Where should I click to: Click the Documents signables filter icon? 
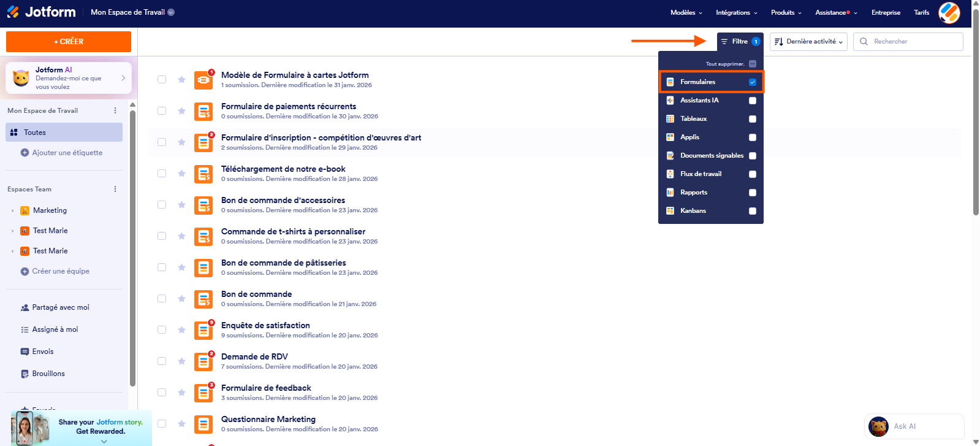pyautogui.click(x=670, y=155)
